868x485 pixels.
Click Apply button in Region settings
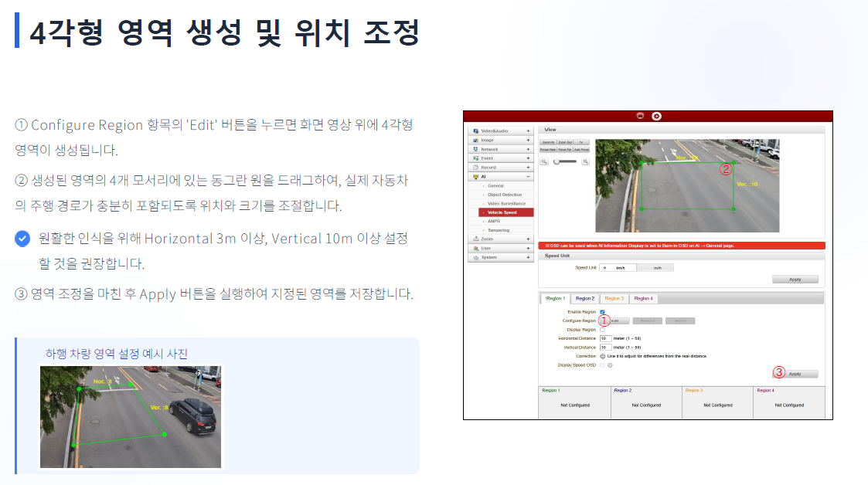coord(795,374)
